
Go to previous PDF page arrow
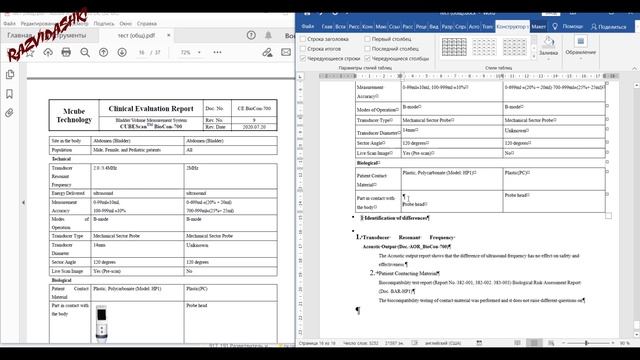[104, 52]
